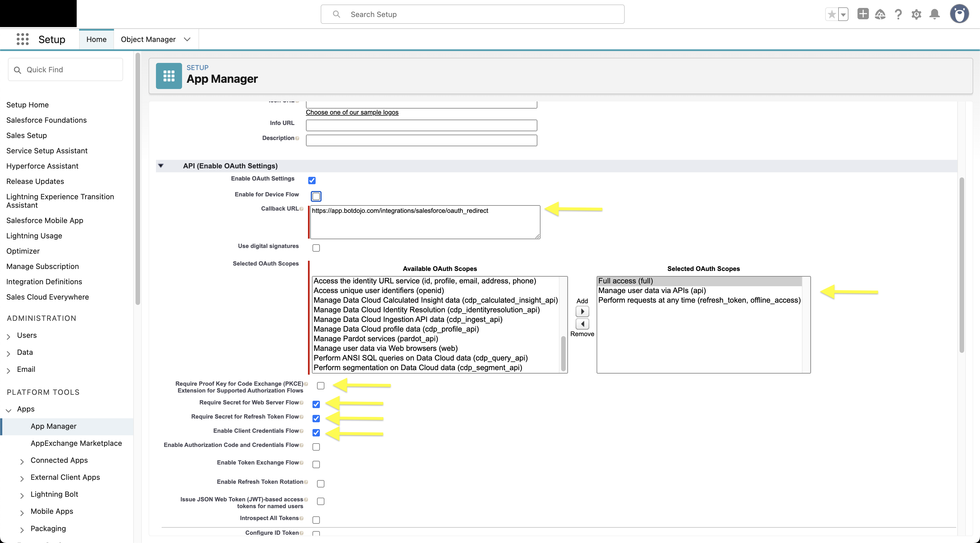Open Setup Home in sidebar
The width and height of the screenshot is (980, 543).
coord(28,105)
